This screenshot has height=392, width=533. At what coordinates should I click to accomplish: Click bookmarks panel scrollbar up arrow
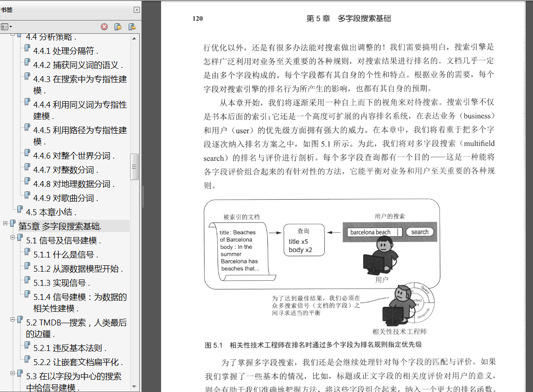[x=134, y=38]
